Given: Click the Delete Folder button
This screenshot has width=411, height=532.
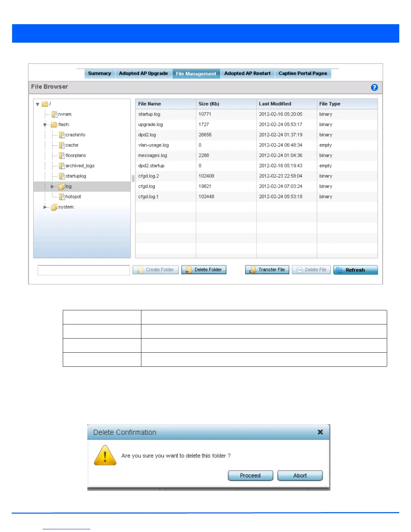Looking at the screenshot, I should (204, 270).
